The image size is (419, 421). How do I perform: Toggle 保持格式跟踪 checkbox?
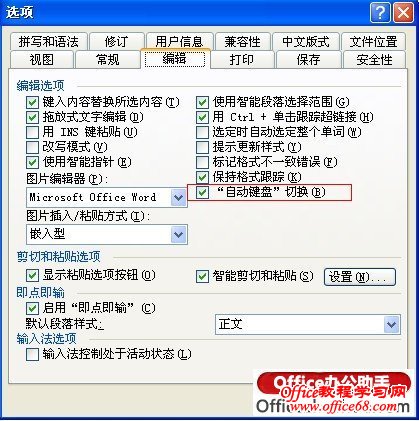[202, 177]
